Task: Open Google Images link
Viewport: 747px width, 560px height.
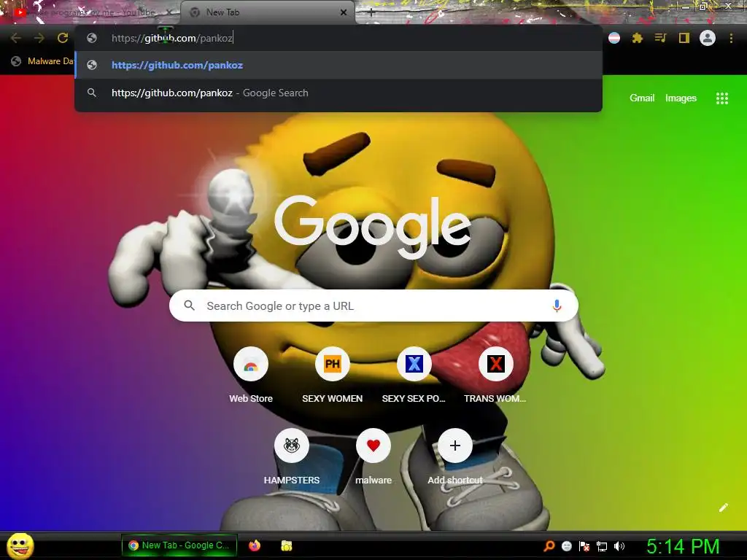Action: [681, 98]
